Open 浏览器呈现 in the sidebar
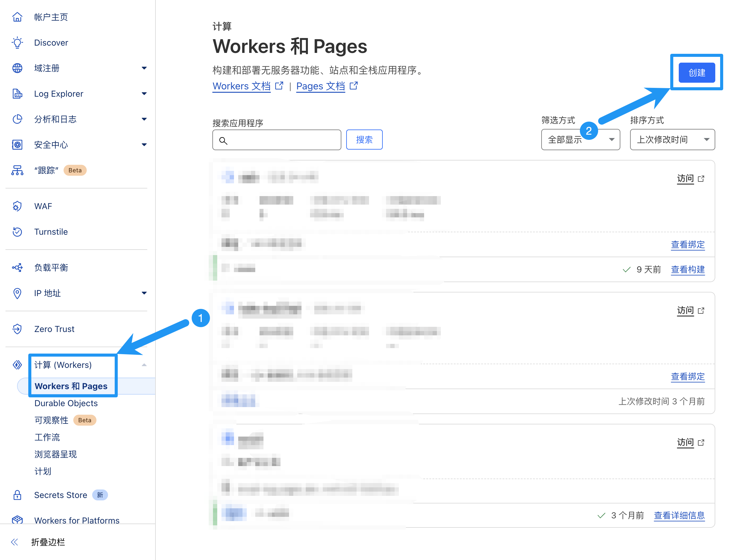732x560 pixels. 56,454
